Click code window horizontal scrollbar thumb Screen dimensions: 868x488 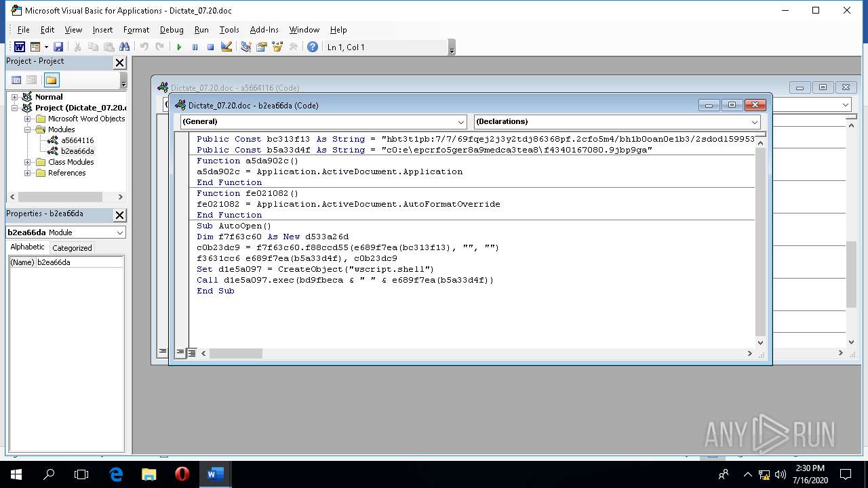[235, 354]
